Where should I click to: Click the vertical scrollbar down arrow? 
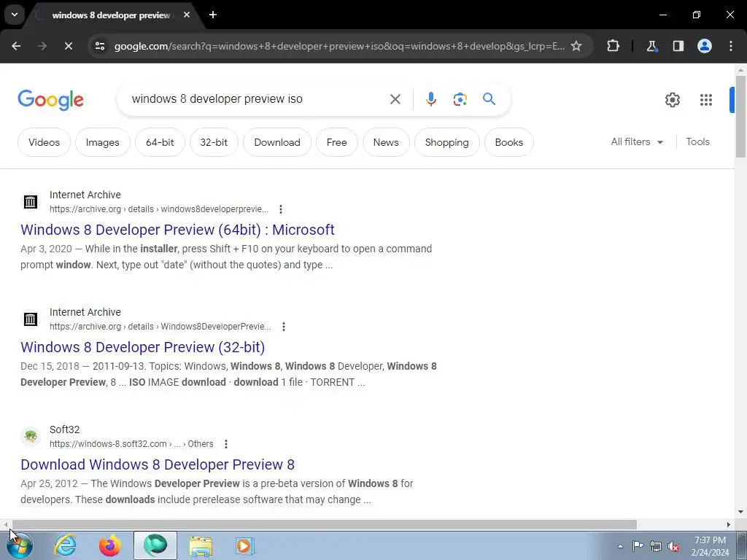click(740, 512)
